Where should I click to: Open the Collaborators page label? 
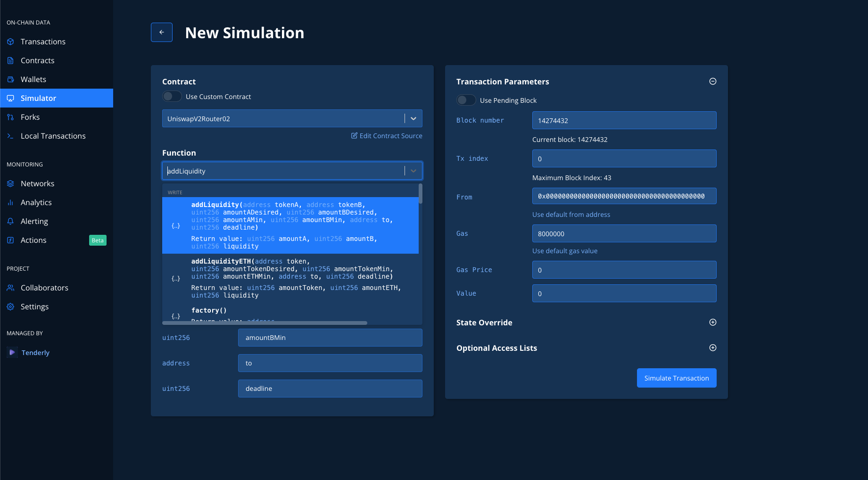[x=44, y=288]
